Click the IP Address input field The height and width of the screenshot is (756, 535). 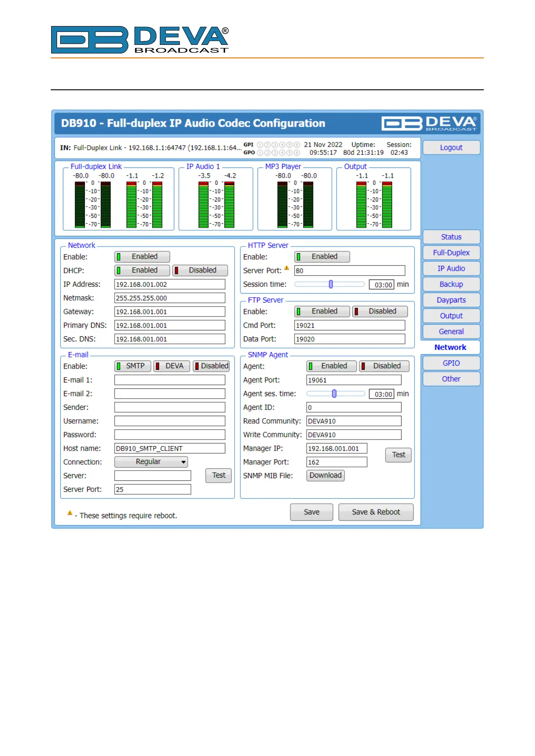[x=169, y=285]
